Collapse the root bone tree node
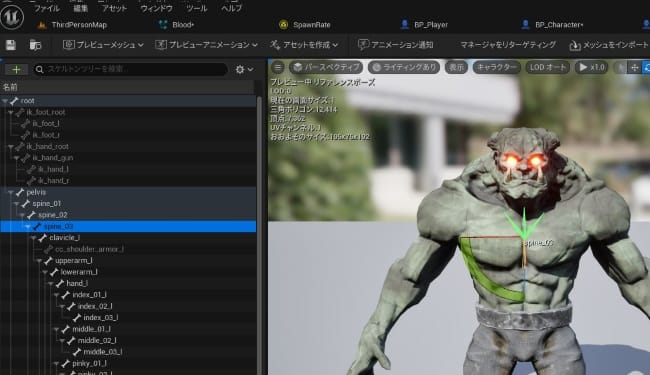Screen dimensions: 650x375 (5, 101)
